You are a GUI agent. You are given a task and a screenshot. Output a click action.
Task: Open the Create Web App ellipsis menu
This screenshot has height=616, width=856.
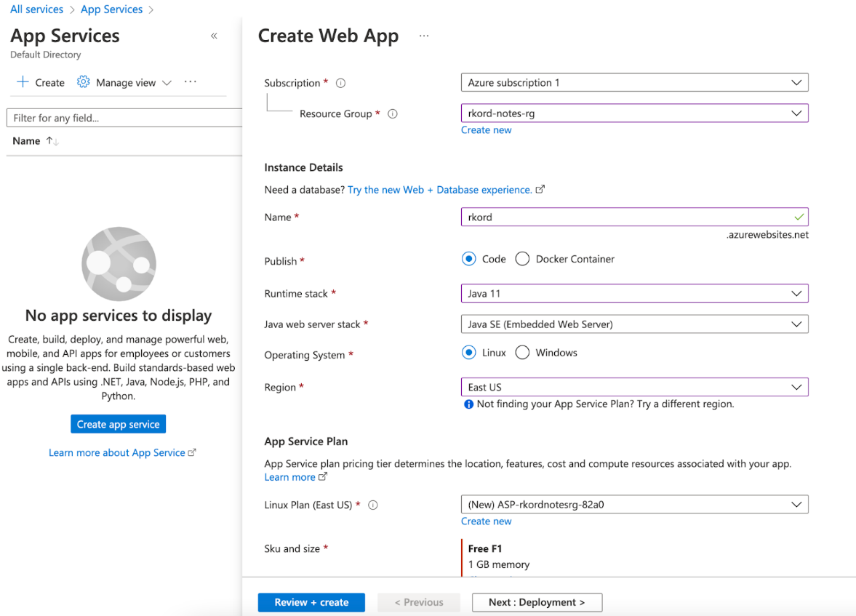(424, 36)
